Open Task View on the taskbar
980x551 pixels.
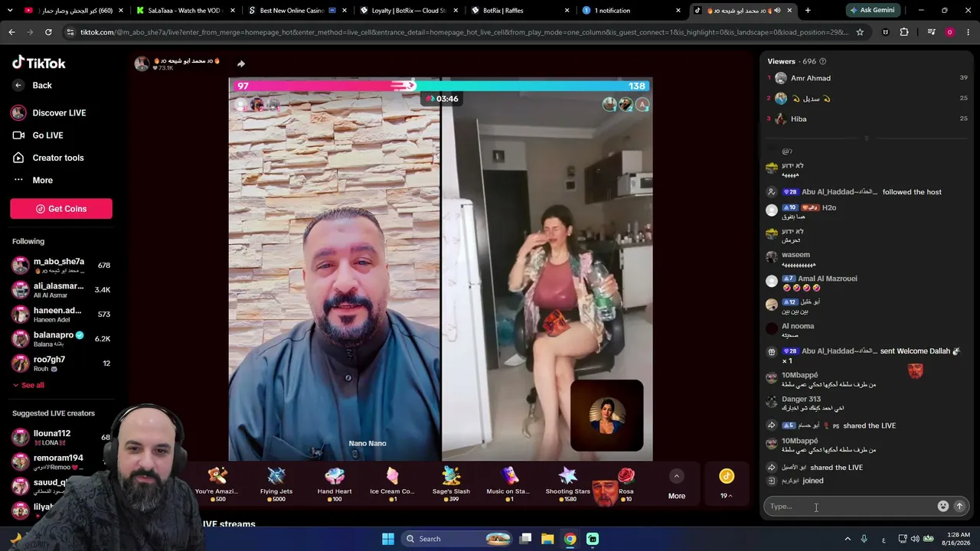click(x=526, y=539)
